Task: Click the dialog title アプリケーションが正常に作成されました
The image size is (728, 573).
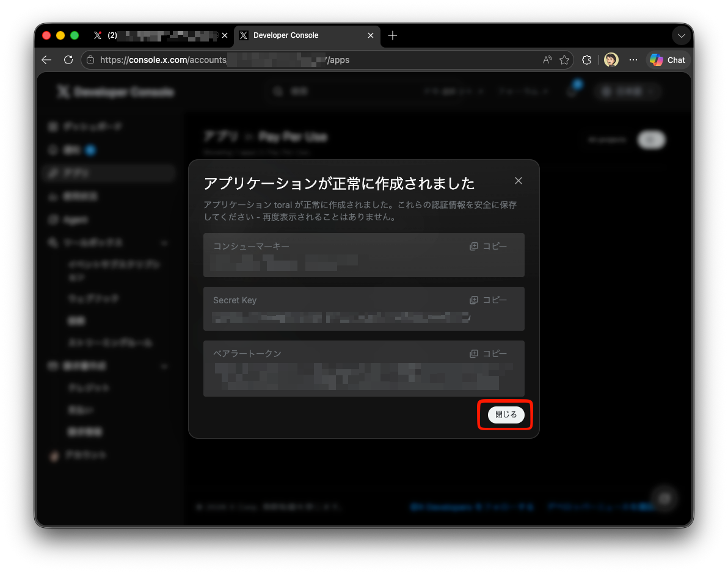Action: click(339, 183)
